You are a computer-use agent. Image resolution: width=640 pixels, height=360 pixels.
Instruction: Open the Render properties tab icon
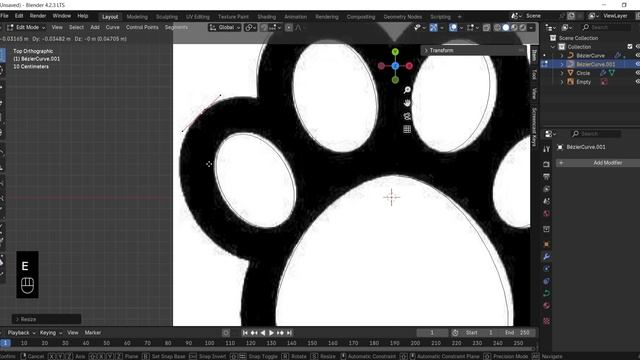547,164
